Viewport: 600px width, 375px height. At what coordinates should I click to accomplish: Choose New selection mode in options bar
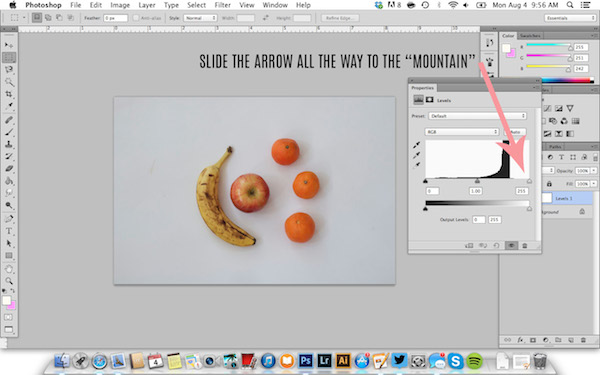click(x=37, y=18)
